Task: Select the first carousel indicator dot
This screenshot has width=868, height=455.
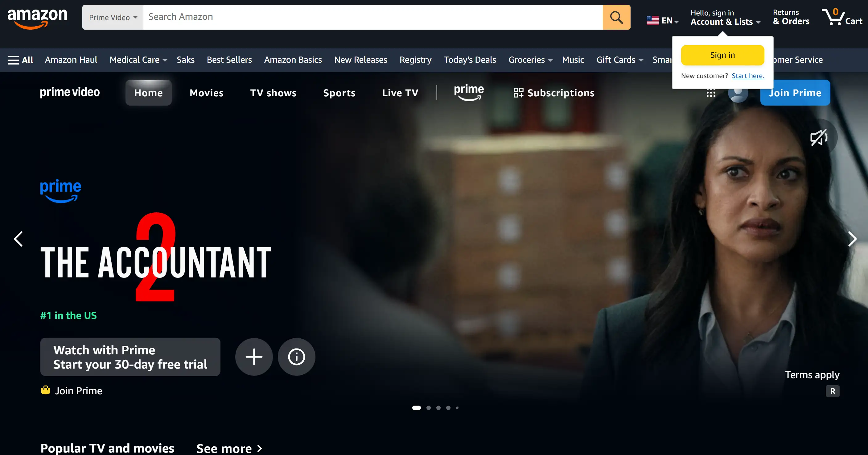Action: (x=417, y=408)
